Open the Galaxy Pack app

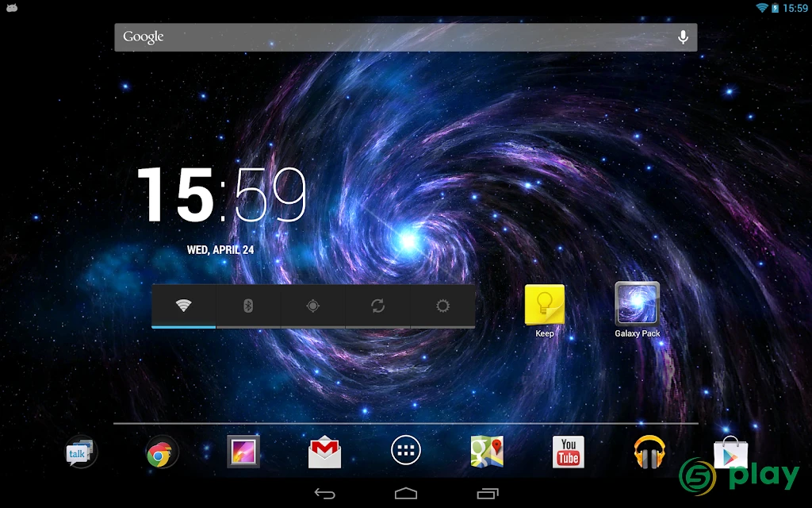tap(637, 310)
